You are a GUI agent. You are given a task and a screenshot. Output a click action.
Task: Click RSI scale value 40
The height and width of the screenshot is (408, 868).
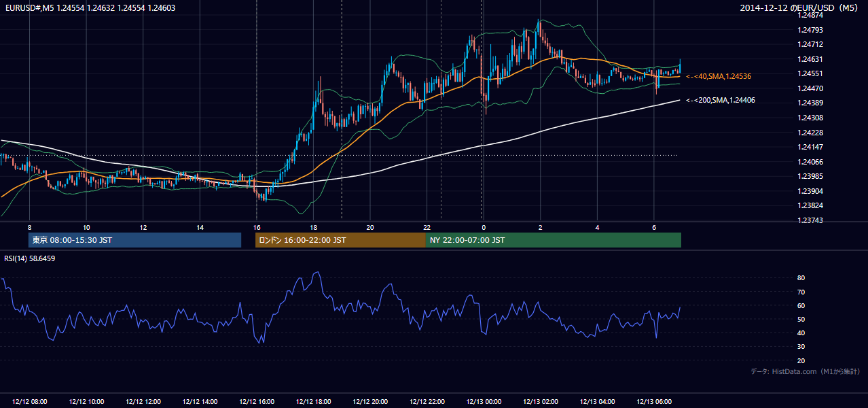click(801, 333)
